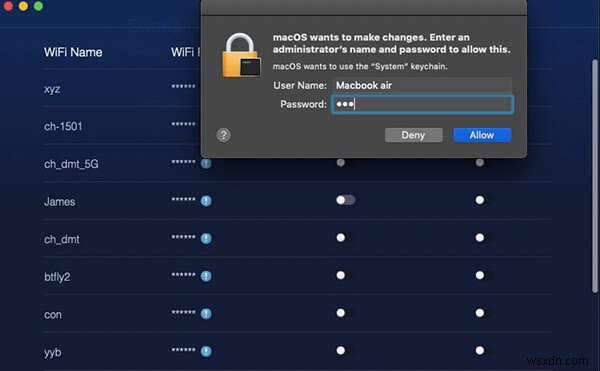Open help with the question mark button
The width and height of the screenshot is (600, 371).
click(224, 135)
